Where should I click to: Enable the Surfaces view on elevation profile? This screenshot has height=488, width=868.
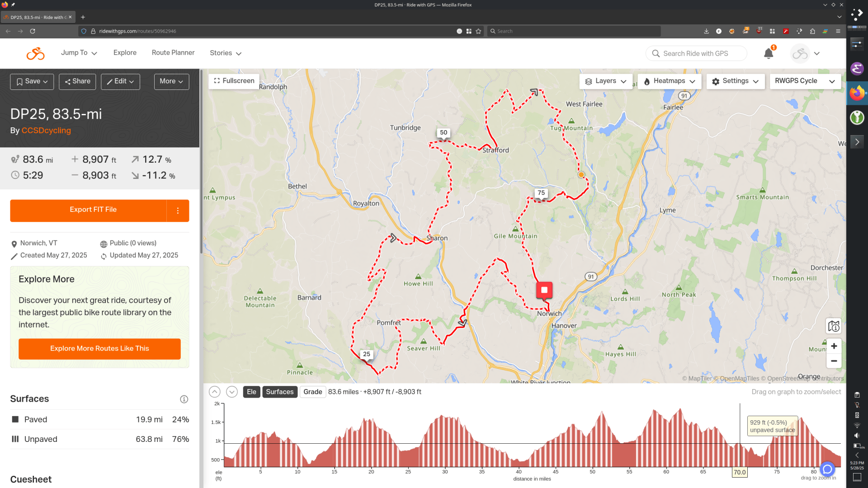click(279, 392)
